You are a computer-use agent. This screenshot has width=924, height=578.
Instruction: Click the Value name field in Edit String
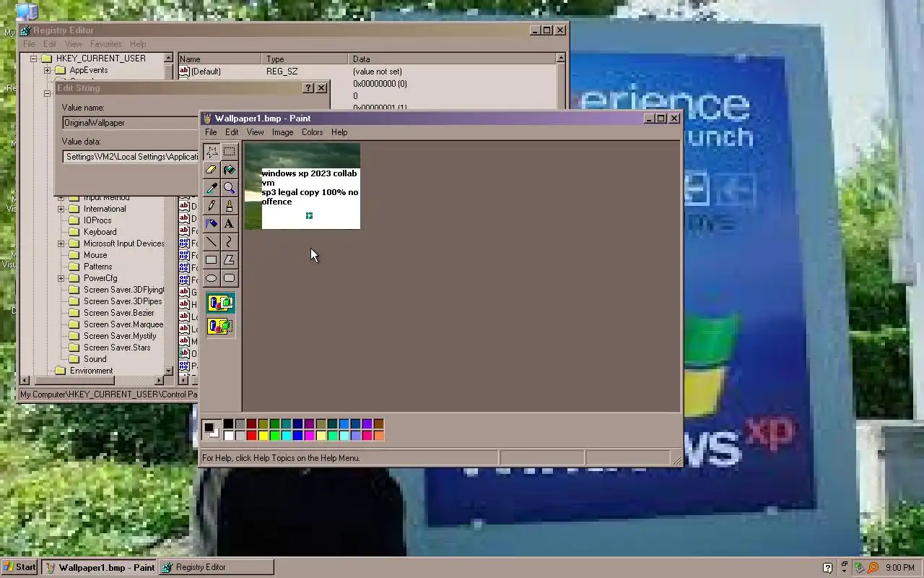[x=131, y=123]
